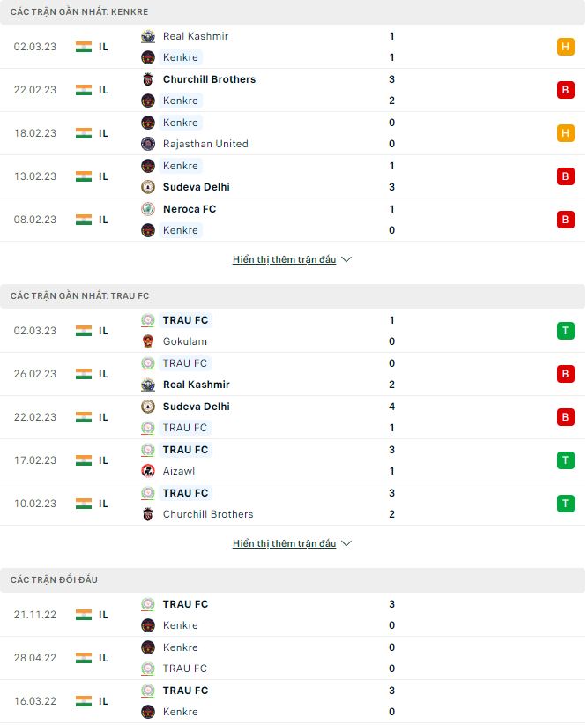Click the Kenkre team name text
588x725 pixels.
[x=181, y=57]
